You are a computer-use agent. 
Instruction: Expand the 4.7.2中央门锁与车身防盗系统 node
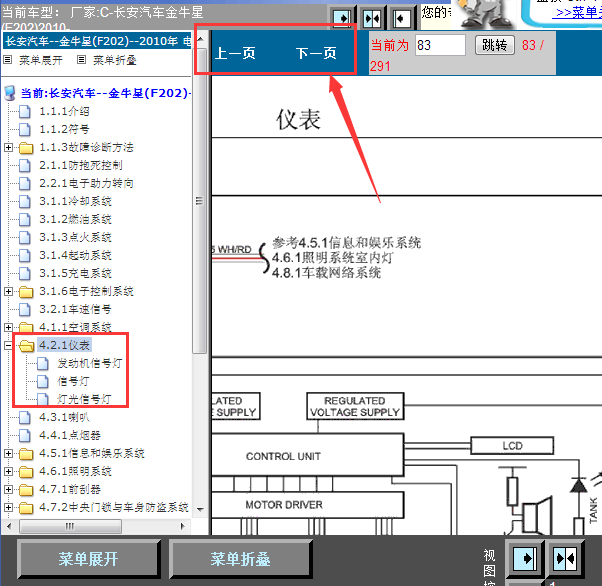(x=8, y=508)
